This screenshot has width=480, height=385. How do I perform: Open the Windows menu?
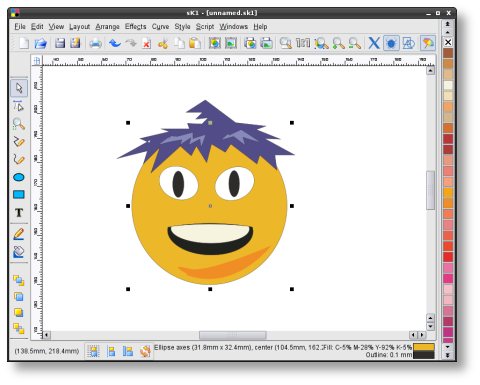[x=233, y=27]
